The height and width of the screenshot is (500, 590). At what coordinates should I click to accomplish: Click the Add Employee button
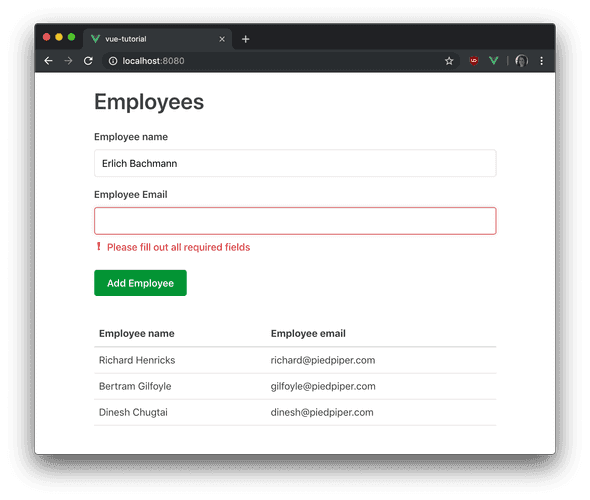[x=140, y=283]
